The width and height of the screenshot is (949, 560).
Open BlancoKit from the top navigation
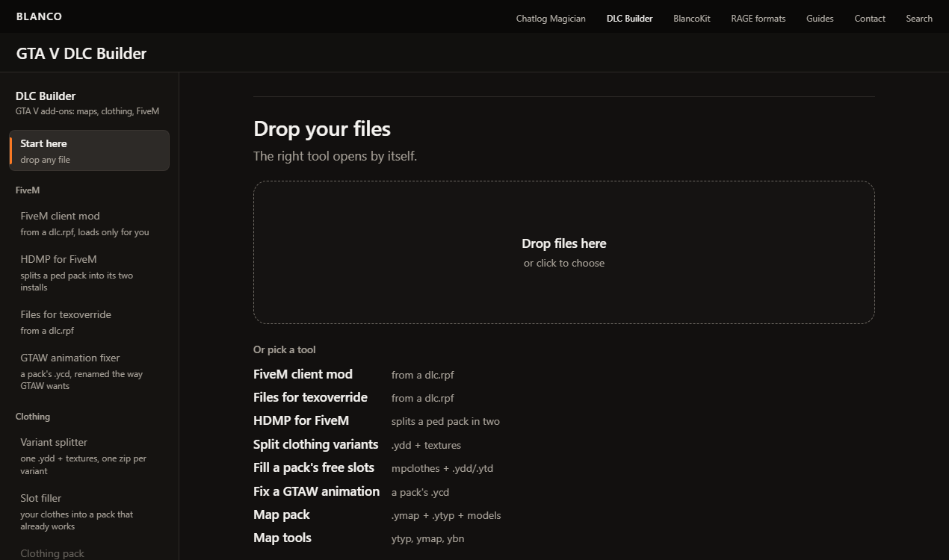(692, 19)
